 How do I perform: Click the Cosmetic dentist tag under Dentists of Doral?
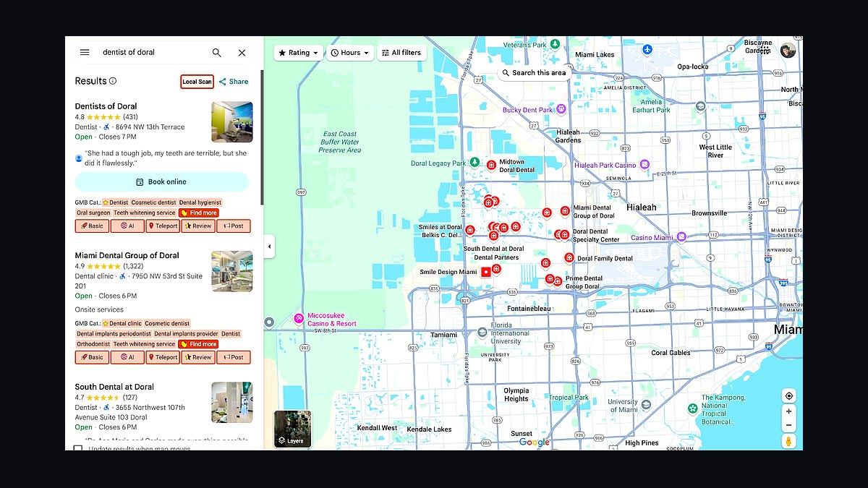click(x=153, y=202)
